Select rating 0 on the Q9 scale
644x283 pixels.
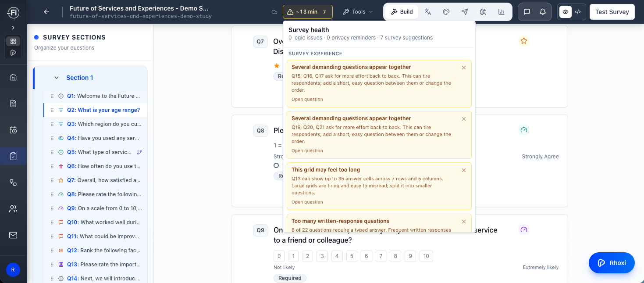point(279,256)
